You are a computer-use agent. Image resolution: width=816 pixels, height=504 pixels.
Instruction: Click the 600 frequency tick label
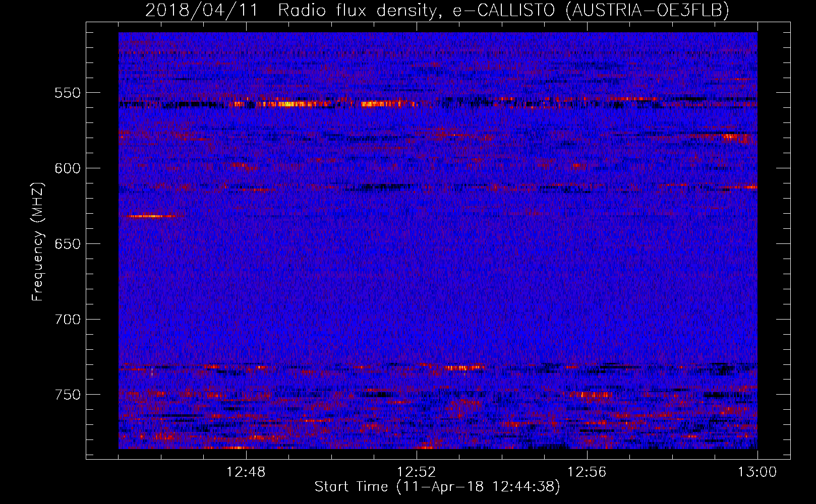pos(68,168)
